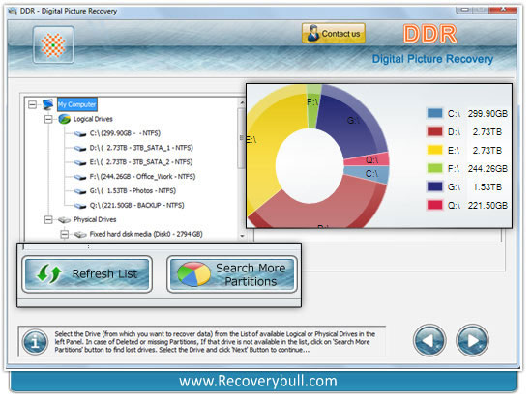Collapse the Physical Drives node
Screen dimensions: 532x399
(x=48, y=220)
